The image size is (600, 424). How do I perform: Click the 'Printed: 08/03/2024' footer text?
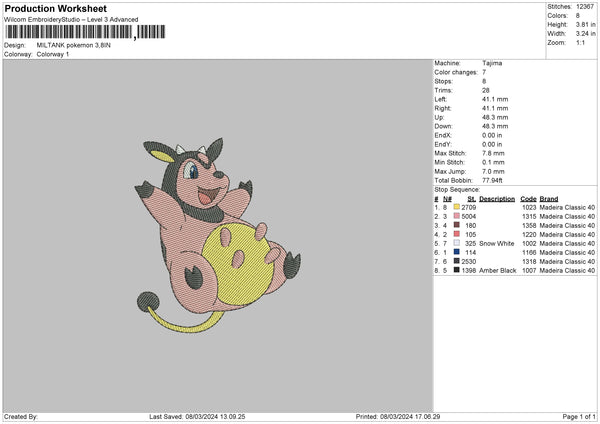[x=398, y=416]
